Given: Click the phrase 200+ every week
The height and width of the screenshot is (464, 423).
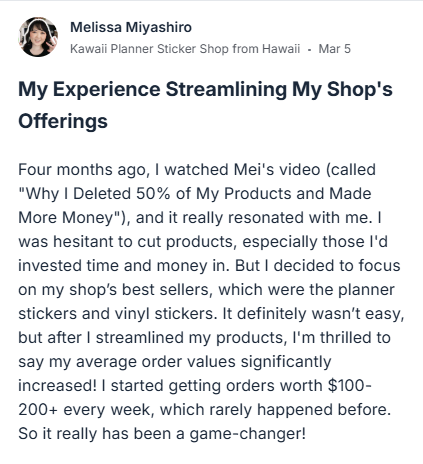Looking at the screenshot, I should pyautogui.click(x=84, y=410).
